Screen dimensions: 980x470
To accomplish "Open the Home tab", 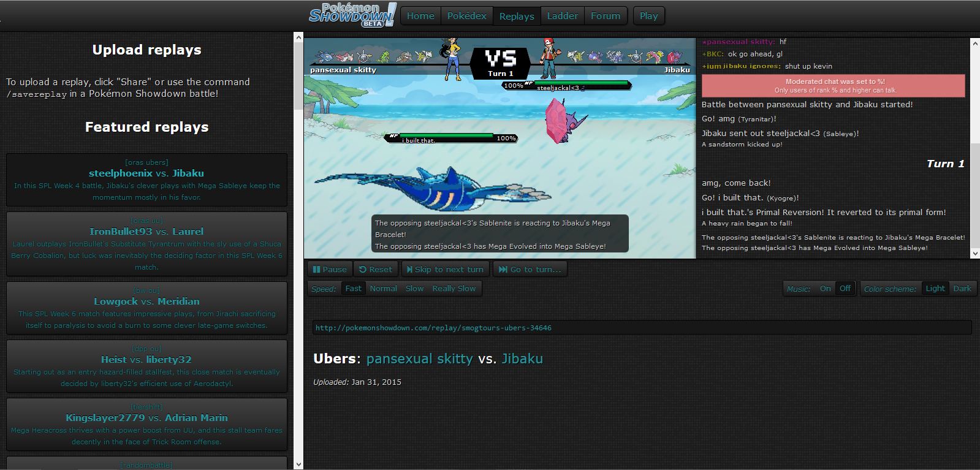I will 420,16.
